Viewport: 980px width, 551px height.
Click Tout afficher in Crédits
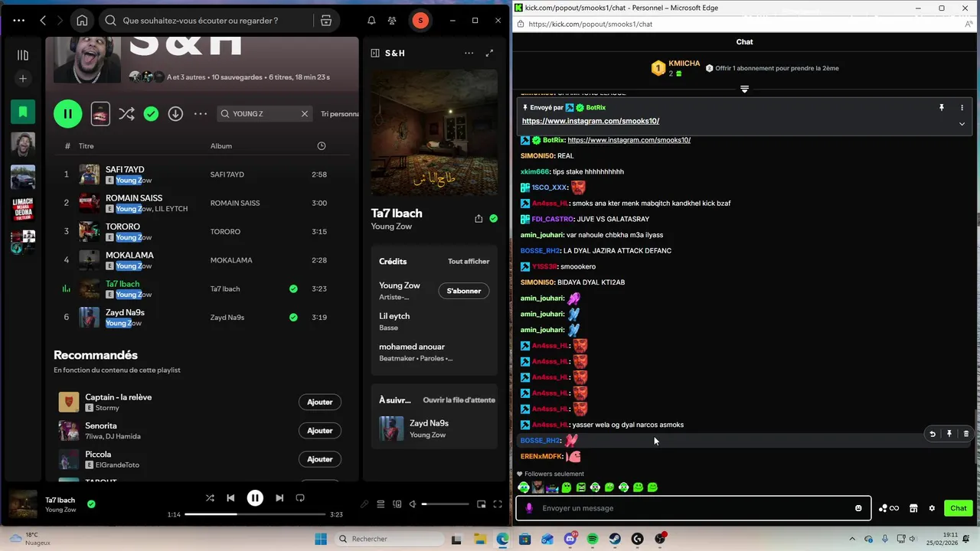pos(469,262)
